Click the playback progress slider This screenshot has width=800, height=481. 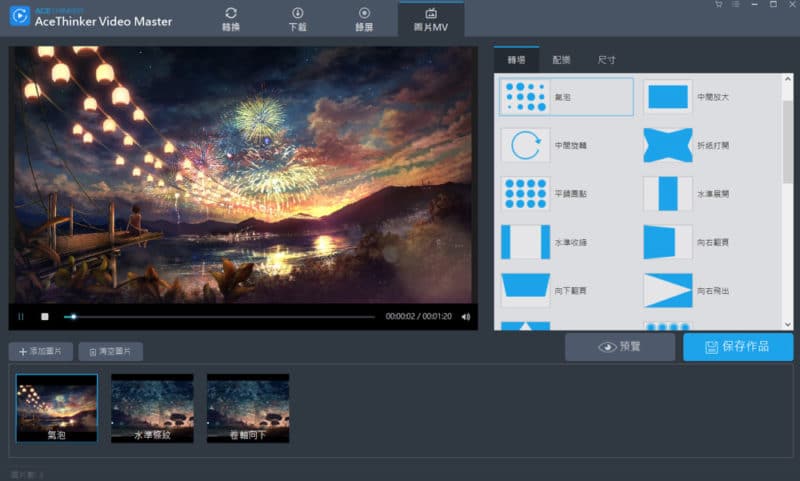(x=220, y=317)
